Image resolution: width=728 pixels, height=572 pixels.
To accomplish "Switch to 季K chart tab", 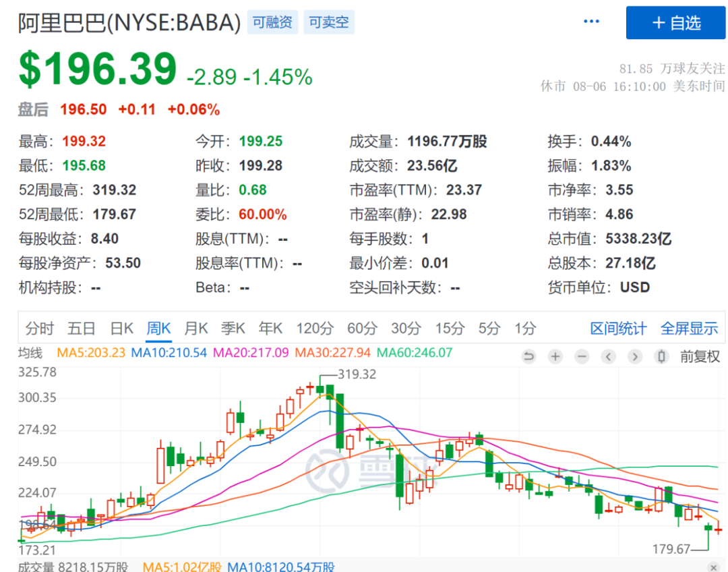I will click(233, 328).
